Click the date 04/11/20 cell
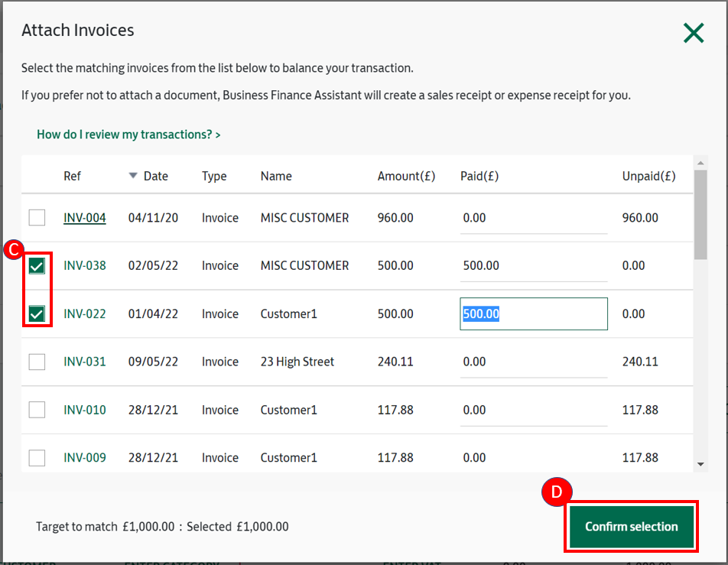This screenshot has width=728, height=565. click(153, 218)
